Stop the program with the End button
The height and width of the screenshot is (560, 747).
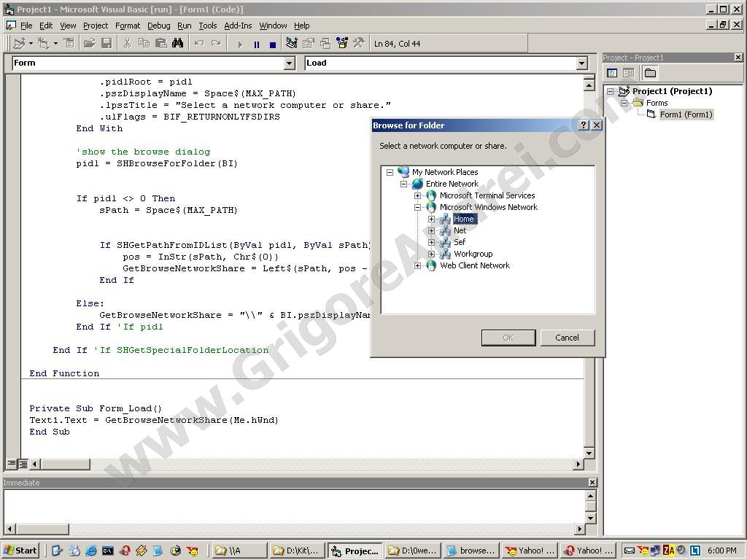(273, 44)
